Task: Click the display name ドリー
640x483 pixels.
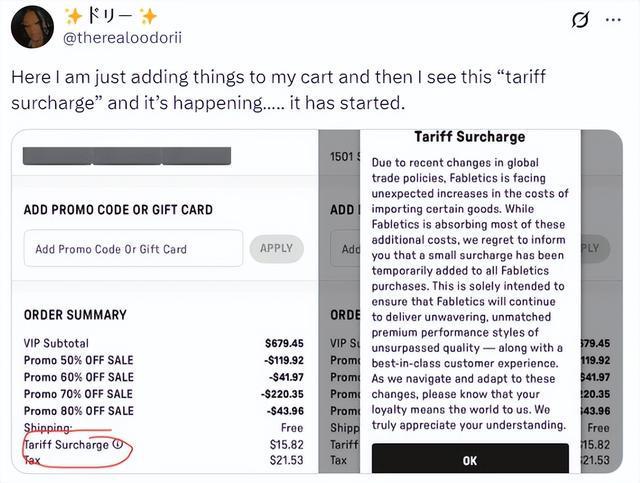Action: tap(110, 16)
